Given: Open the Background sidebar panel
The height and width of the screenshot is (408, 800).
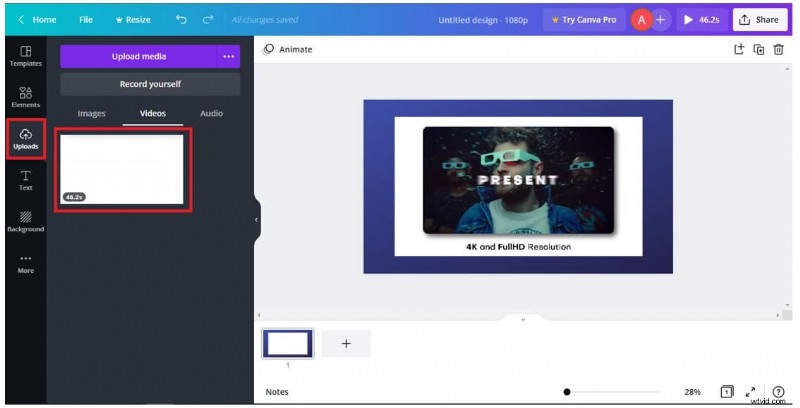Looking at the screenshot, I should point(26,222).
